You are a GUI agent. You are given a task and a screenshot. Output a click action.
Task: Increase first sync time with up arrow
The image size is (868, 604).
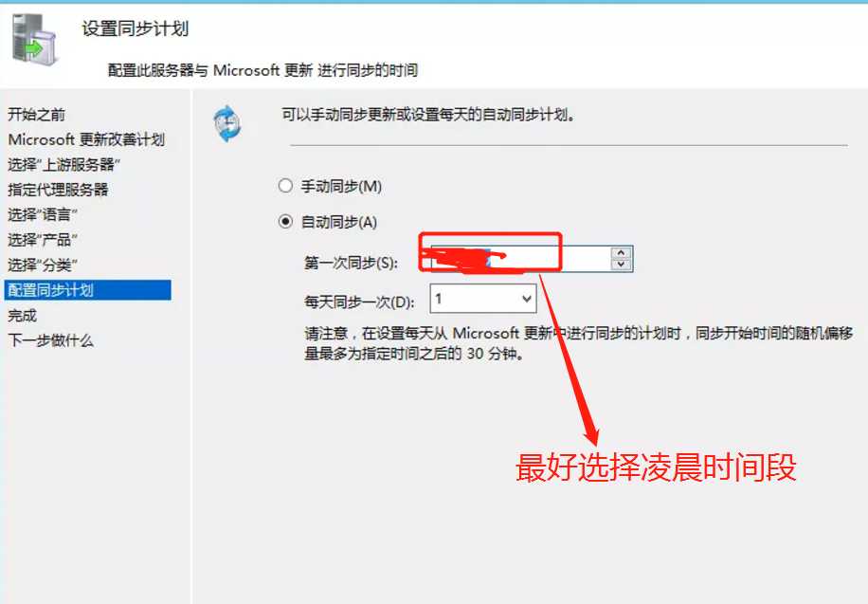click(621, 252)
